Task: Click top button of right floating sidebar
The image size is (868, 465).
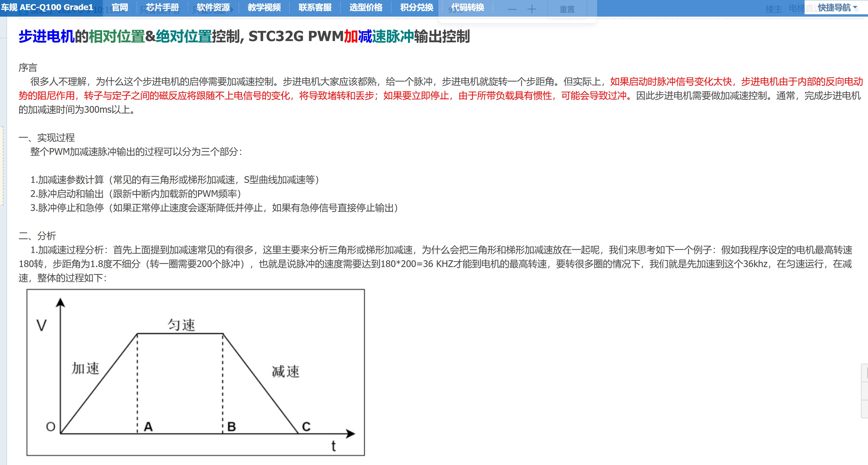Action: pos(865,373)
